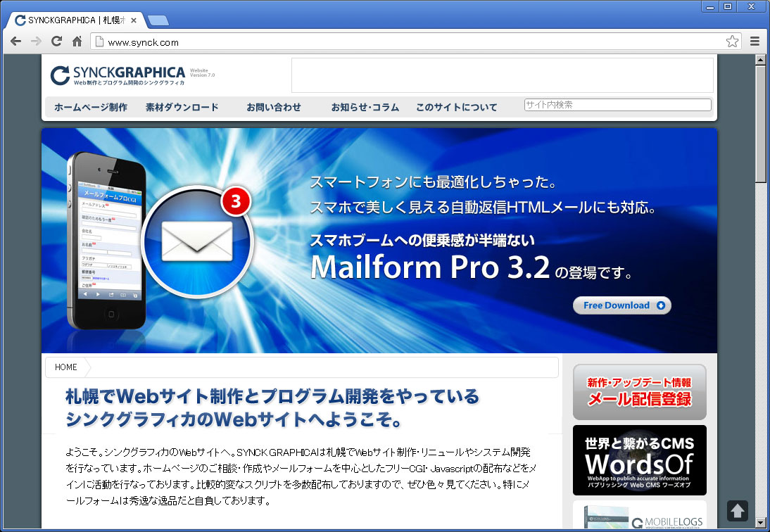The width and height of the screenshot is (770, 532).
Task: Click the browser forward arrow
Action: (x=36, y=42)
